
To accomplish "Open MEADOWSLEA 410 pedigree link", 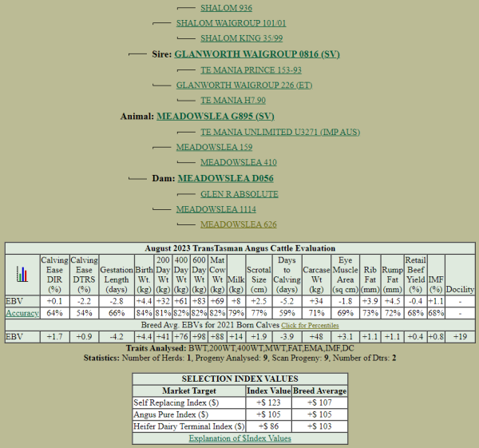I will (x=238, y=162).
